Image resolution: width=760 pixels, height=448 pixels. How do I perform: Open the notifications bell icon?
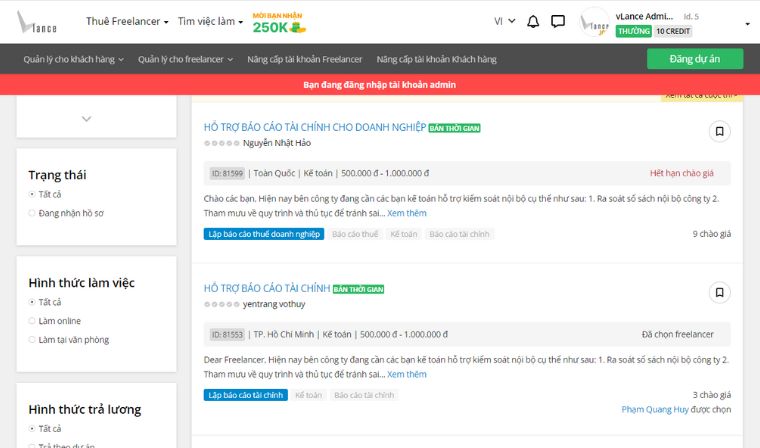click(533, 21)
